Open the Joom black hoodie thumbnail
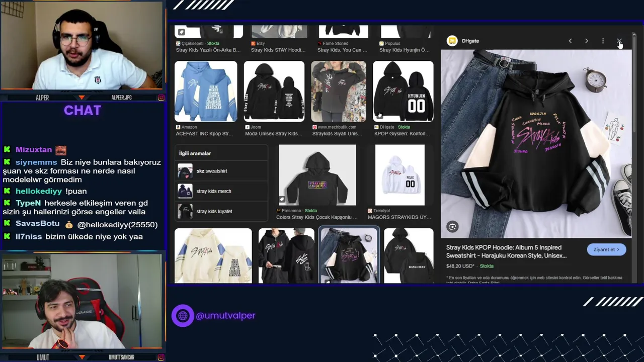 tap(274, 92)
